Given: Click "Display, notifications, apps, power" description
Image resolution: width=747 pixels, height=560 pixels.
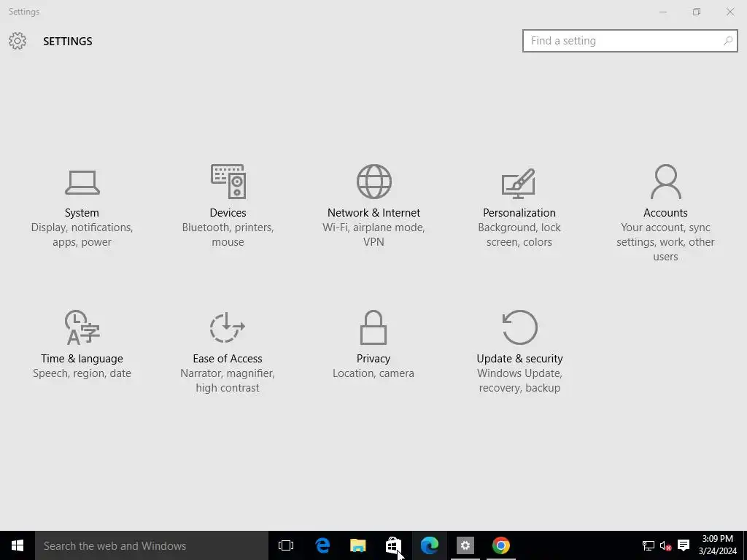Looking at the screenshot, I should tap(82, 235).
